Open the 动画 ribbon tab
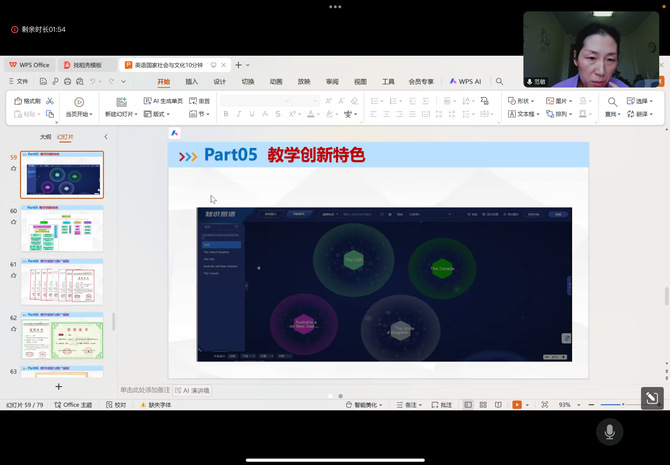 point(275,82)
